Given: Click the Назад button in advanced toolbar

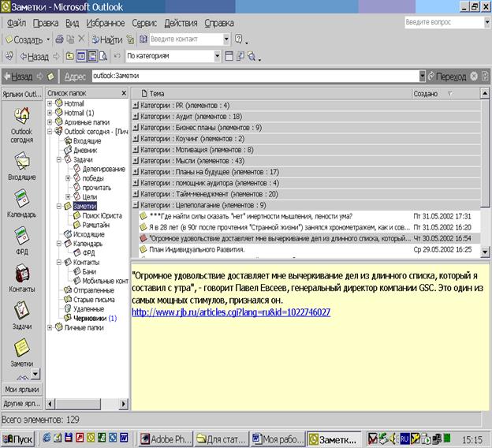Looking at the screenshot, I should click(x=35, y=57).
